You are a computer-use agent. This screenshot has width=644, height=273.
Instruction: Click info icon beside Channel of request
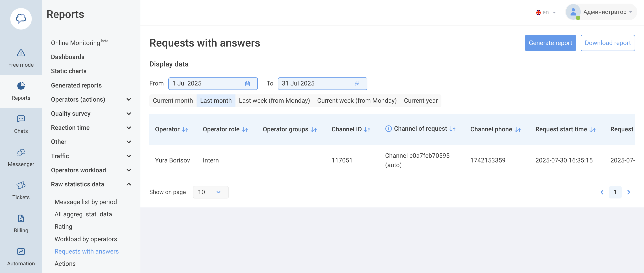tap(388, 129)
